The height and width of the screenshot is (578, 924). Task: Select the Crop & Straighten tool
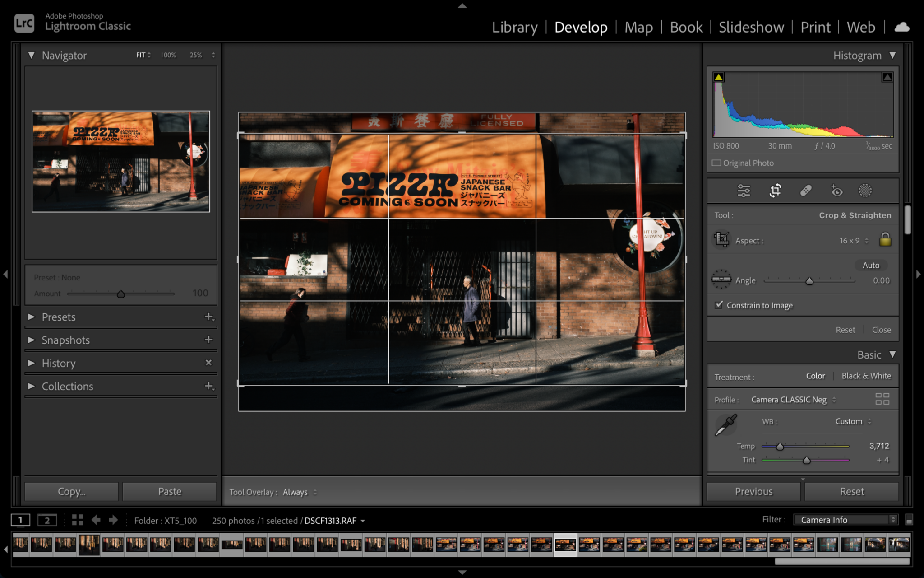pyautogui.click(x=774, y=190)
